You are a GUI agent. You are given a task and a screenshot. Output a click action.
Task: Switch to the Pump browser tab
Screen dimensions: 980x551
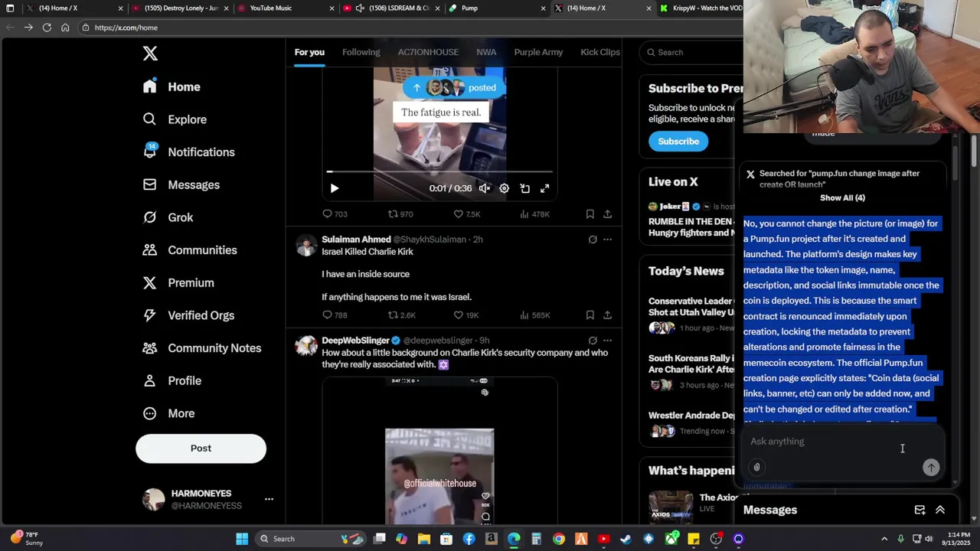point(496,8)
